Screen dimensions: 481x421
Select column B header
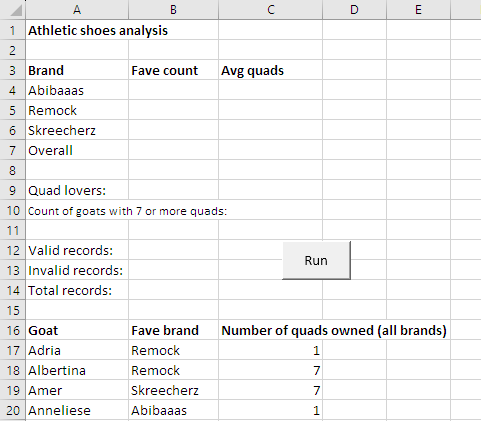(x=173, y=10)
